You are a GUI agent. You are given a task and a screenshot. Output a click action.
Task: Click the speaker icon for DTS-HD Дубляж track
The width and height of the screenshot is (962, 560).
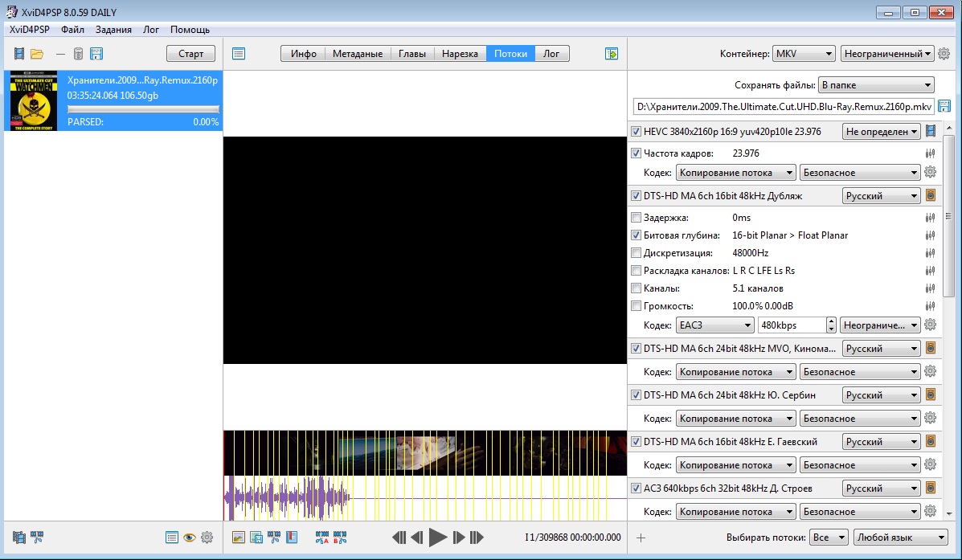click(931, 196)
